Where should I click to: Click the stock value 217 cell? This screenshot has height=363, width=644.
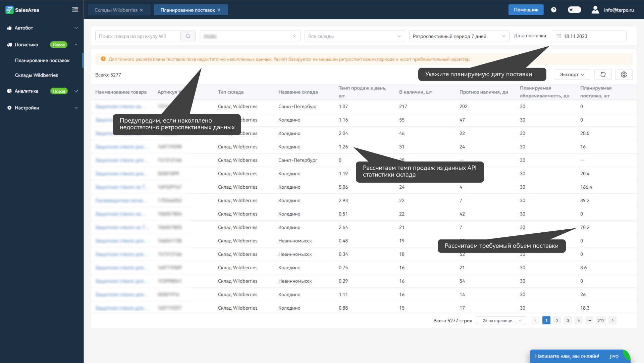click(403, 106)
